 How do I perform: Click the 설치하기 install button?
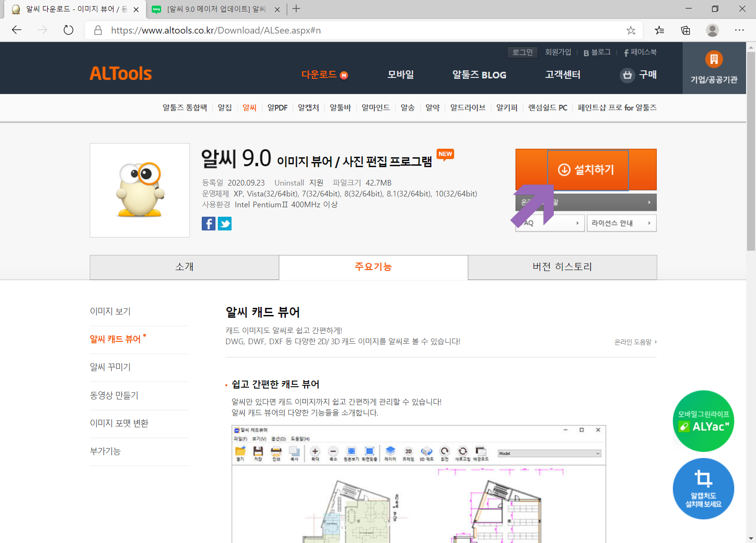tap(586, 170)
